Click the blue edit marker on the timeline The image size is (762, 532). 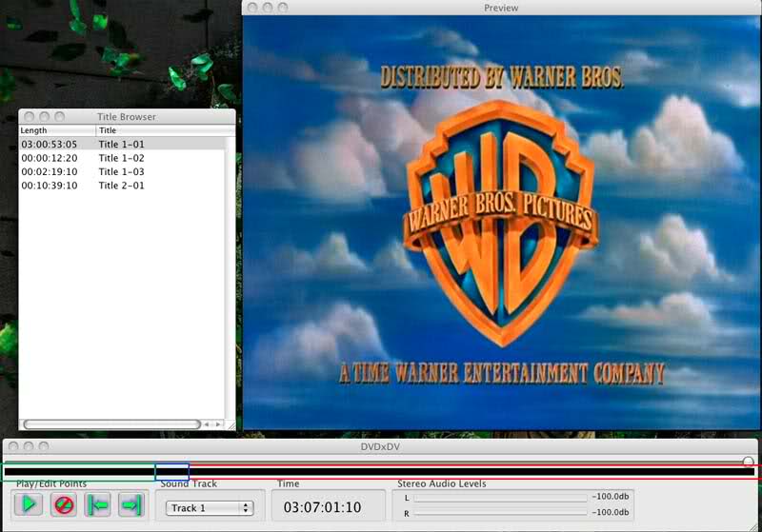tap(171, 472)
